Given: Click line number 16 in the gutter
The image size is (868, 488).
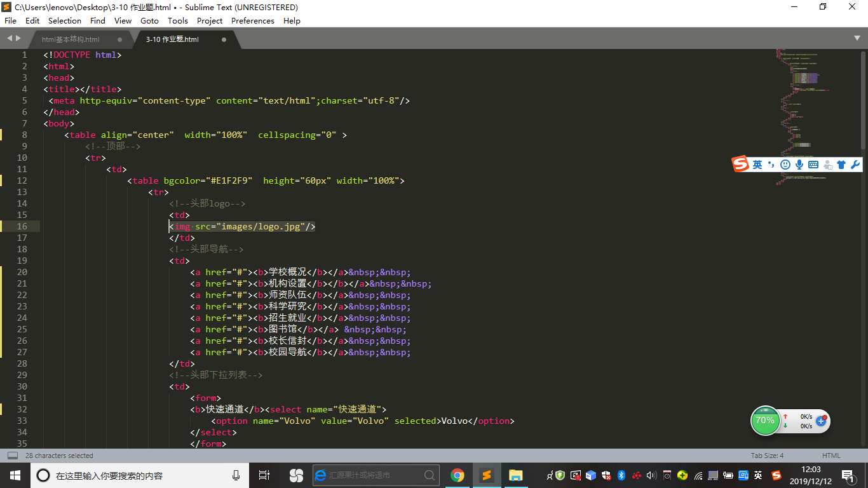Looking at the screenshot, I should (22, 226).
